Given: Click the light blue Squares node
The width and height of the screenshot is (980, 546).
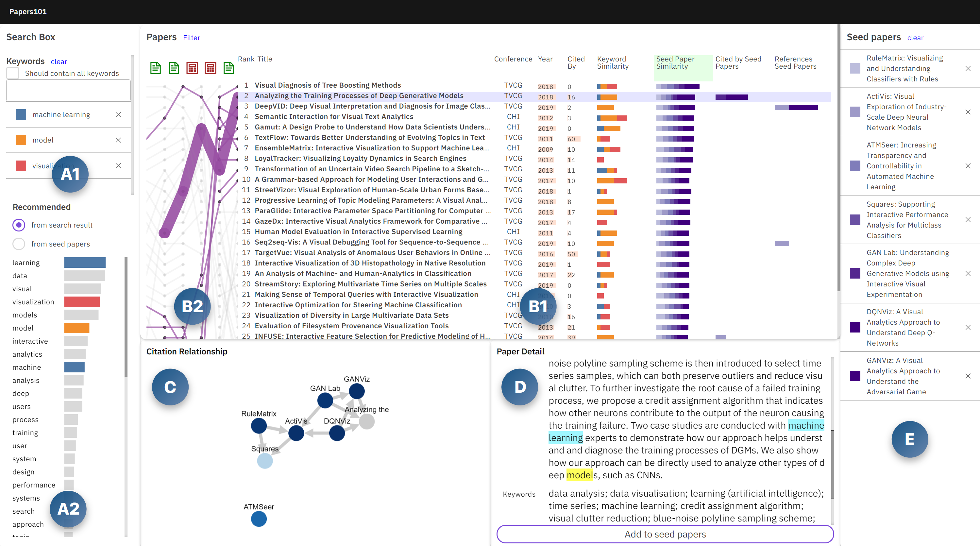Looking at the screenshot, I should (x=265, y=461).
